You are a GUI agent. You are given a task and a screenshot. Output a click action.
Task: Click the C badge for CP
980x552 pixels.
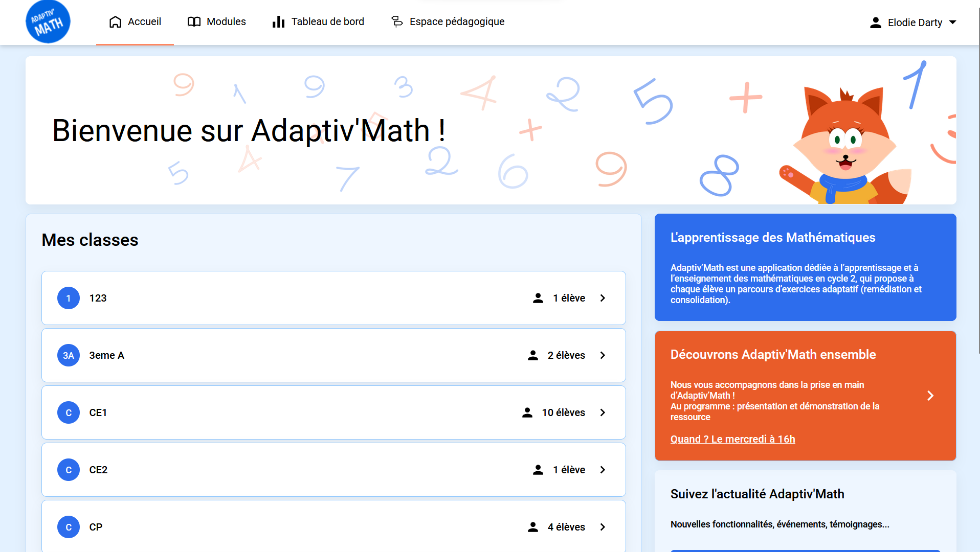click(x=69, y=527)
